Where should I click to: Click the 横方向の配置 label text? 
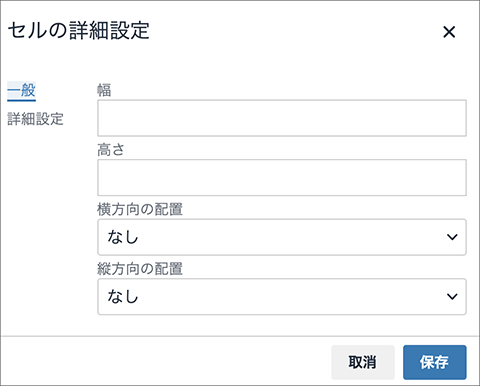[x=140, y=209]
